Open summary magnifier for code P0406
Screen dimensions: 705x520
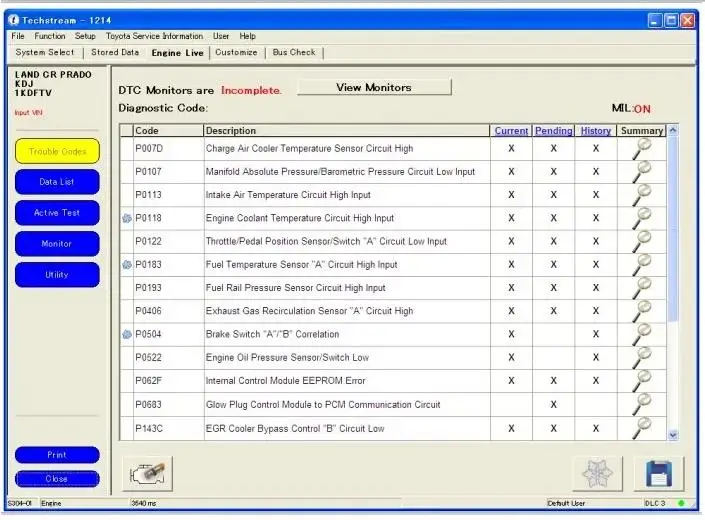[x=641, y=311]
